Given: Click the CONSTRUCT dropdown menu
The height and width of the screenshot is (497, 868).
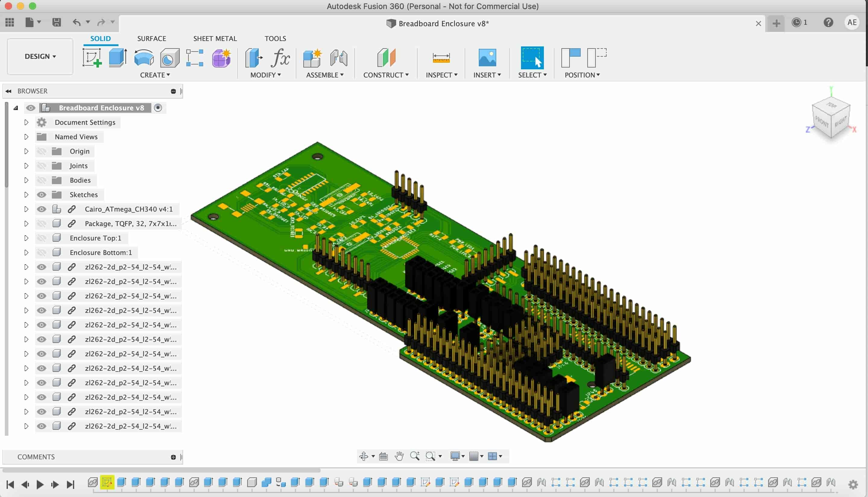Looking at the screenshot, I should pyautogui.click(x=386, y=74).
